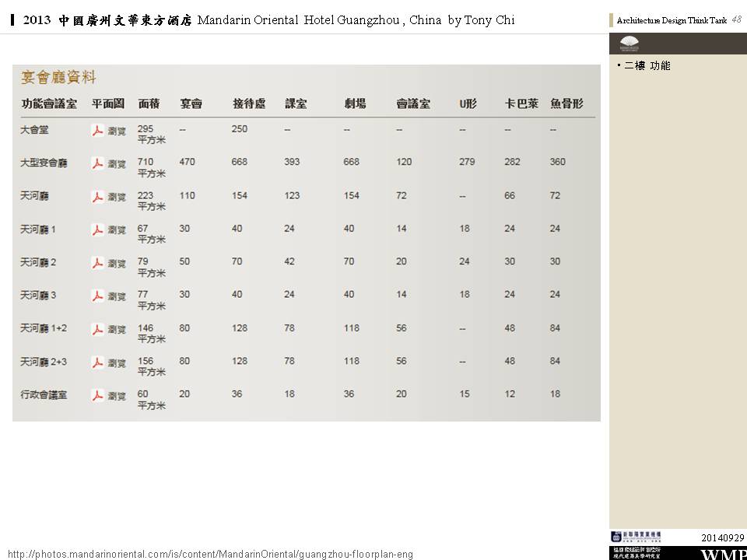Open the PDF icon beside 大型宴會廳

[x=97, y=163]
